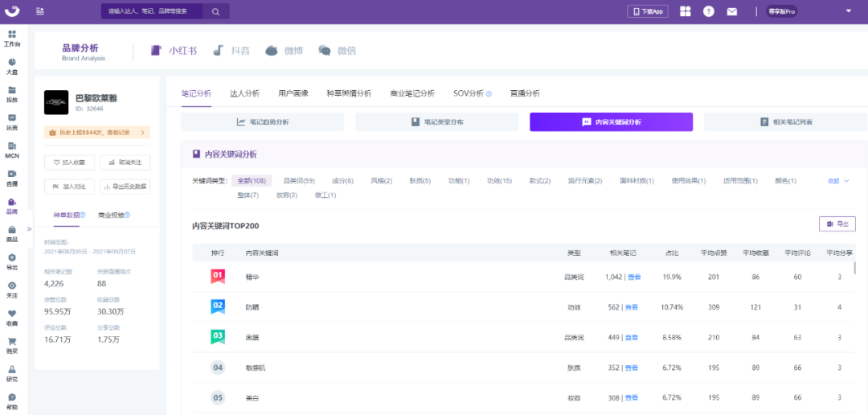Filter keywords by 品类词(59)

[299, 181]
